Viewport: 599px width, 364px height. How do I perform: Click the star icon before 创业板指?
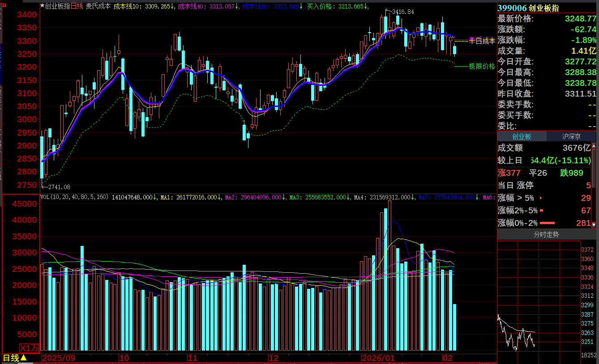[x=43, y=6]
